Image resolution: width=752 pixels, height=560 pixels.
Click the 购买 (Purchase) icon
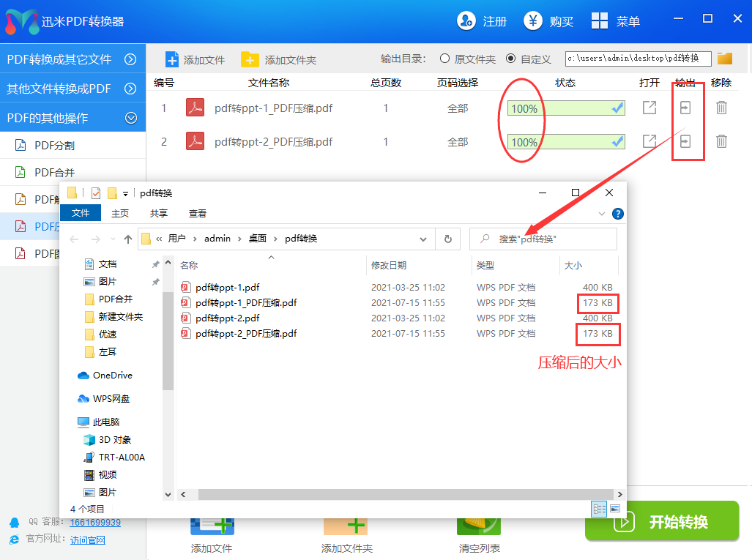[532, 21]
